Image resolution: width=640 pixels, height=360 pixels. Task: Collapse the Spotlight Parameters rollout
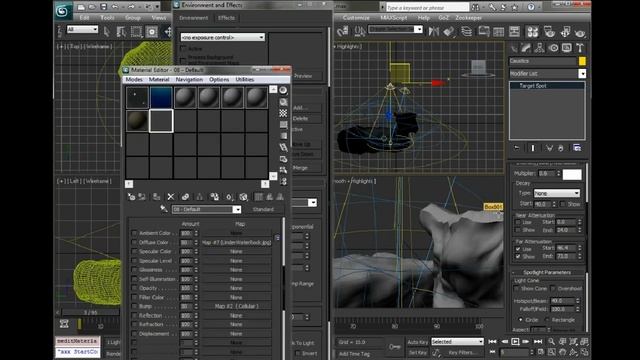[547, 272]
